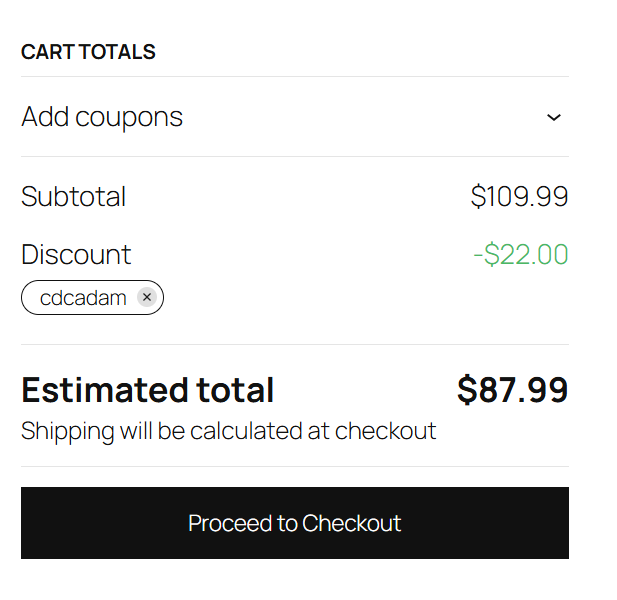Click the word checkout in shipping note
The width and height of the screenshot is (617, 600).
(x=385, y=431)
